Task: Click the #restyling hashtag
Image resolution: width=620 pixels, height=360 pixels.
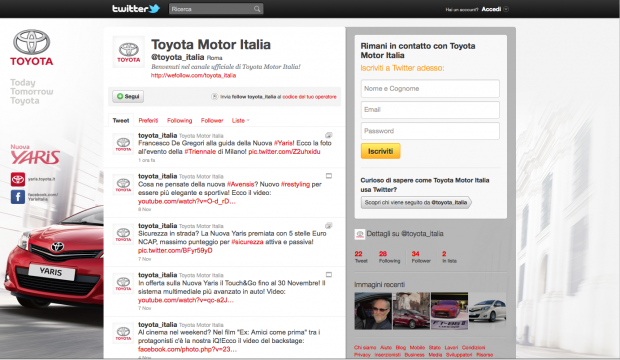Action: pos(295,184)
